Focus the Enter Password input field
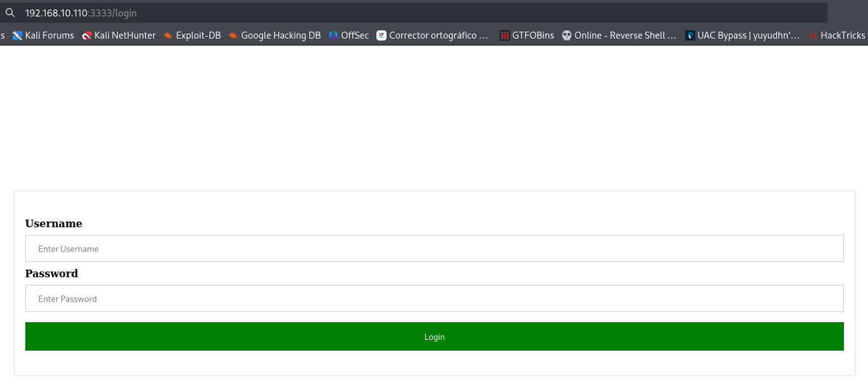Image resolution: width=868 pixels, height=388 pixels. [x=435, y=299]
